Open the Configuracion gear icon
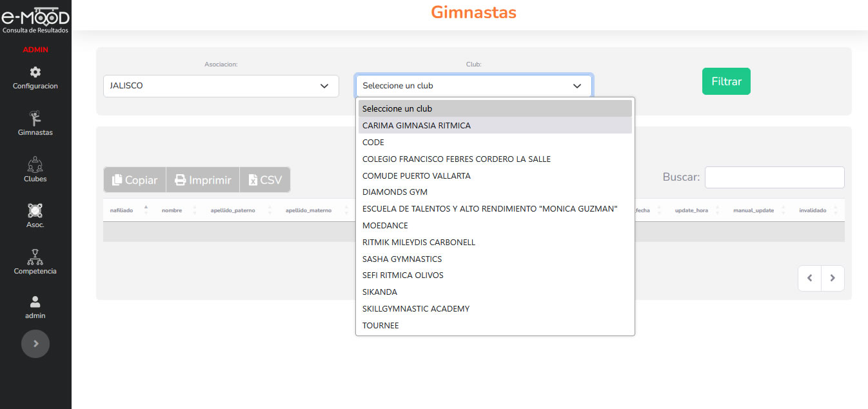Image resolution: width=868 pixels, height=409 pixels. [35, 72]
